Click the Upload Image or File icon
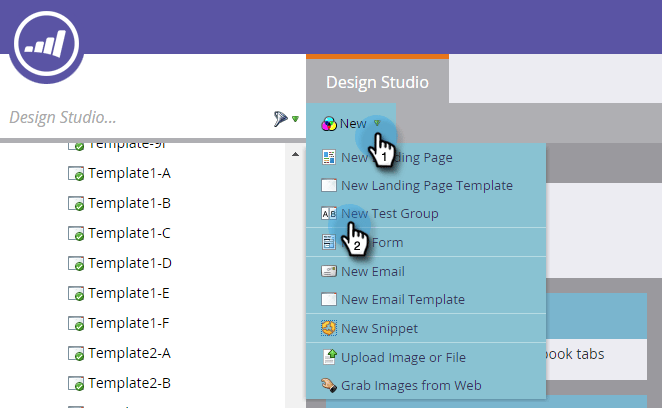662x408 pixels. click(329, 357)
